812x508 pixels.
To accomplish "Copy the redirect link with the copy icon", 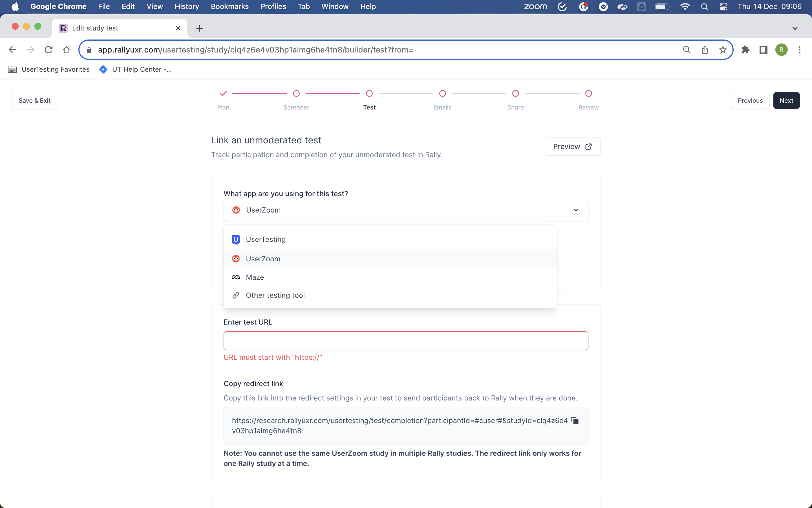I will [x=575, y=421].
